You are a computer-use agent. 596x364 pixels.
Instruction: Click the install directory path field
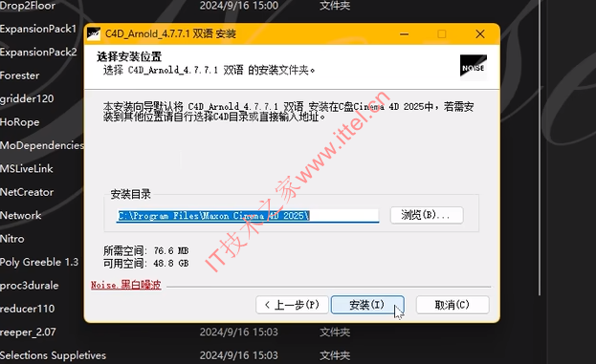[248, 216]
